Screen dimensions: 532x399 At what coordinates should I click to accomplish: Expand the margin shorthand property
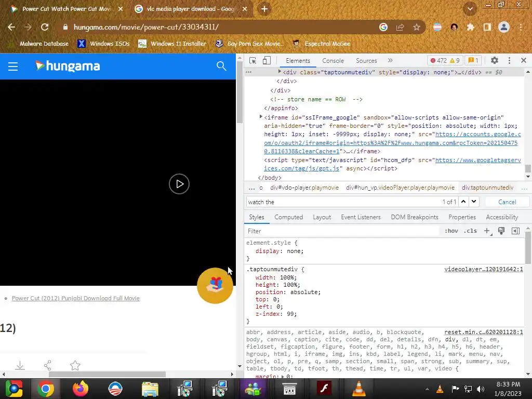click(283, 376)
